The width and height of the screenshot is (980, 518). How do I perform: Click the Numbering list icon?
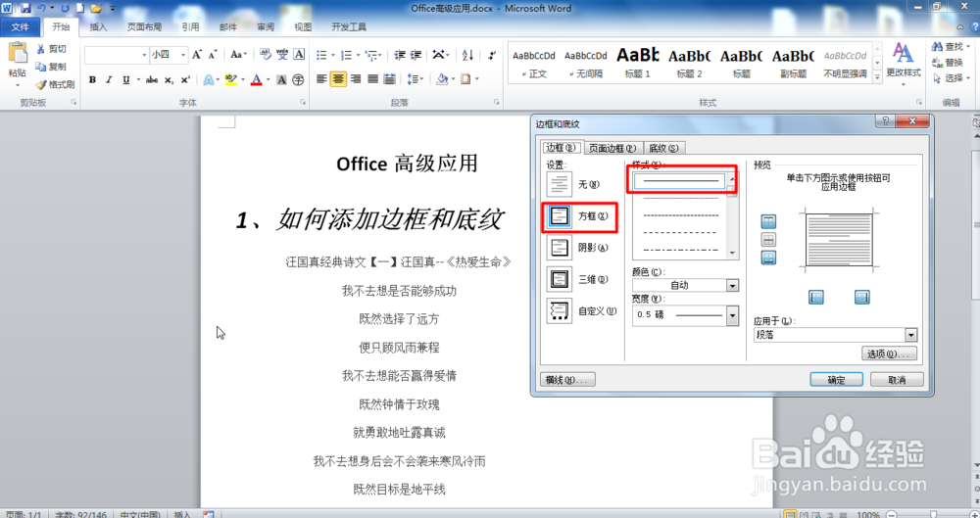(346, 55)
